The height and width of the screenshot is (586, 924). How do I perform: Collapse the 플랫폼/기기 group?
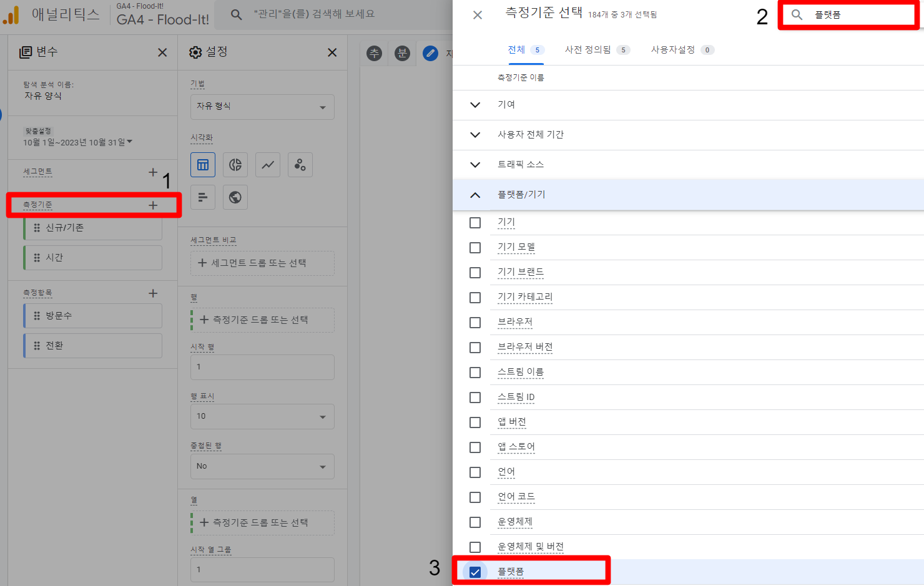pos(475,195)
